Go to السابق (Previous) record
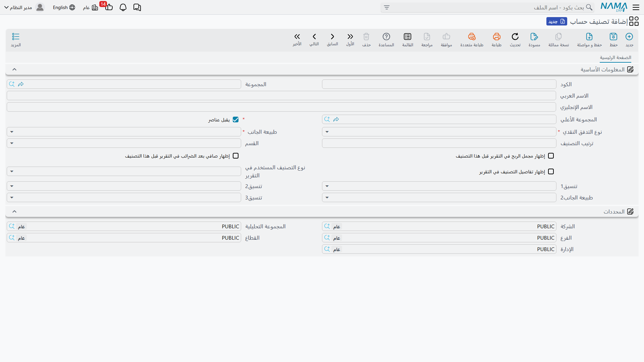This screenshot has width=644, height=362. 332,37
